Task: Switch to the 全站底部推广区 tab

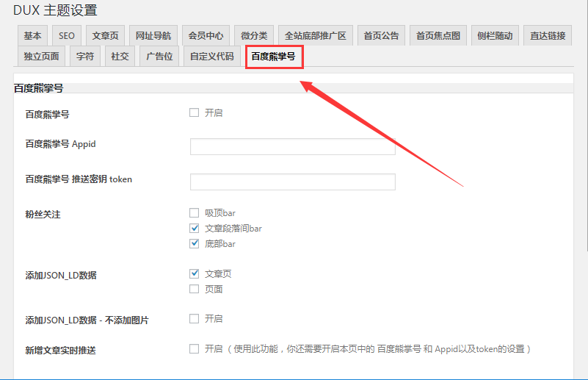Action: 316,36
